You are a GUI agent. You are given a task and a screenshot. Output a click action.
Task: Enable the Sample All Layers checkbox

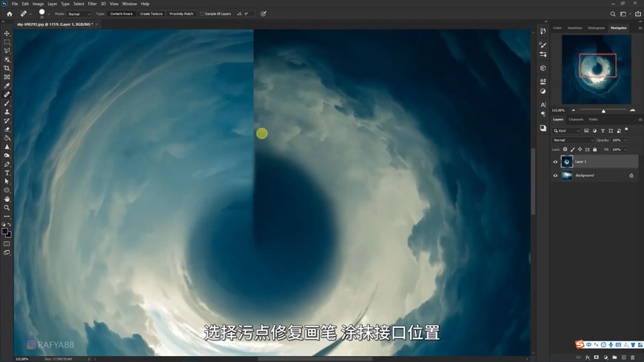click(x=201, y=13)
